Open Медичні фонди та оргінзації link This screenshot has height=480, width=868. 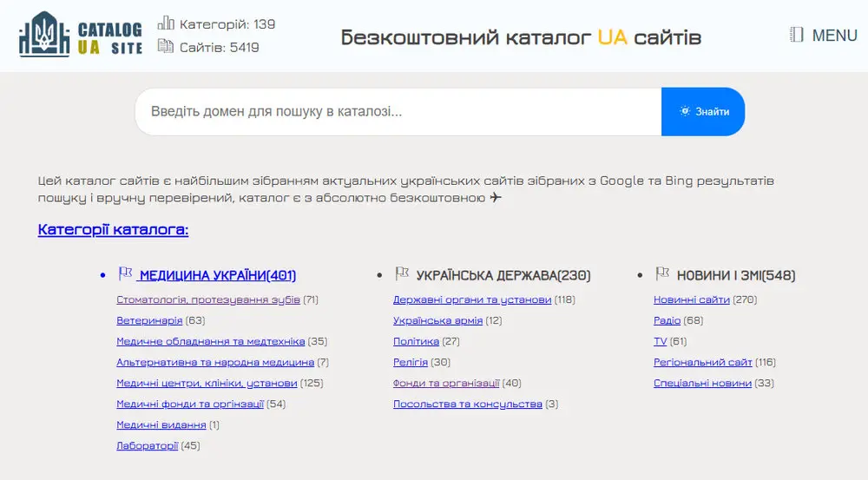pos(190,404)
